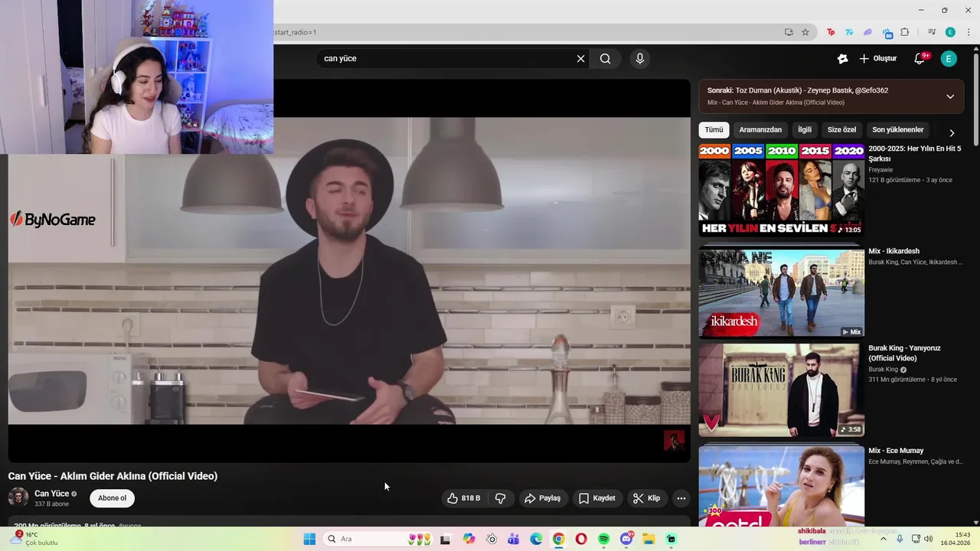Open the purple browser extension icon
Screen dimensions: 980x551
coord(867,32)
